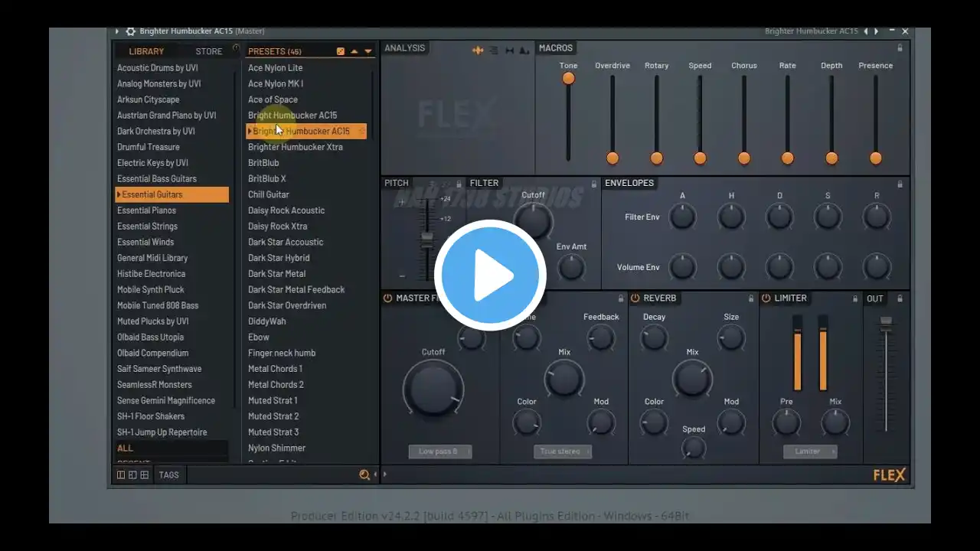Image resolution: width=980 pixels, height=551 pixels.
Task: Click the Overdrive macro slider handle
Action: pyautogui.click(x=612, y=158)
